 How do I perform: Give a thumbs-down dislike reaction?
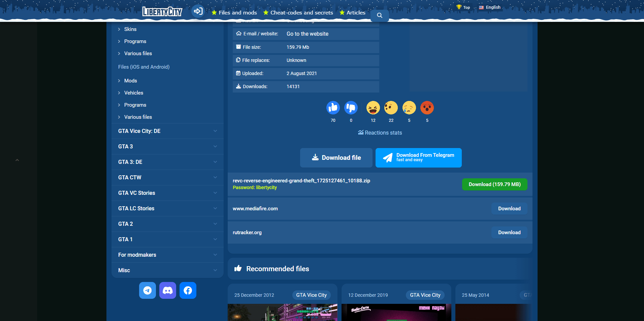click(x=351, y=108)
